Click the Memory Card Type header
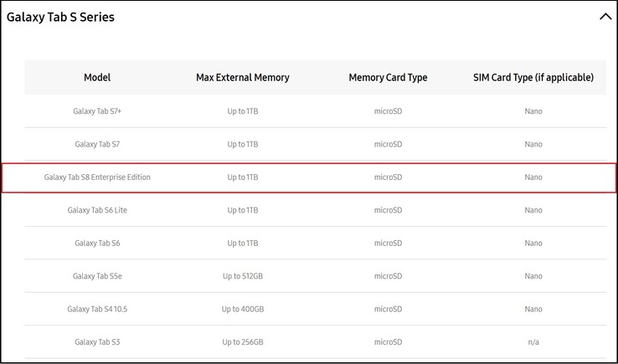Screen dimensions: 618x364 pos(388,77)
